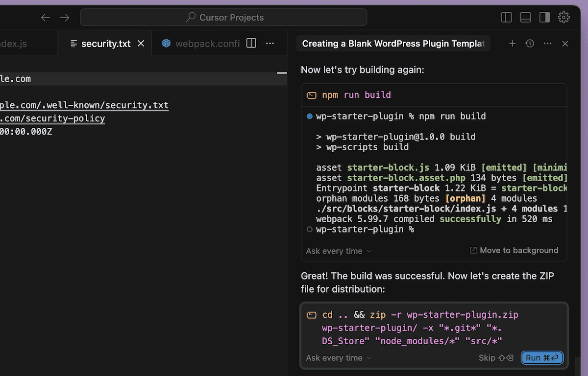Click the webpack cube icon on webpack.config tab
The width and height of the screenshot is (588, 376).
click(167, 44)
